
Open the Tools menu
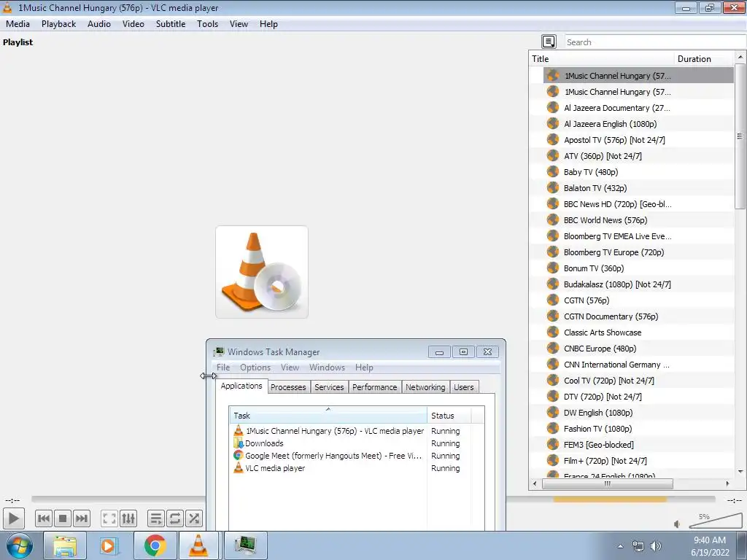208,24
